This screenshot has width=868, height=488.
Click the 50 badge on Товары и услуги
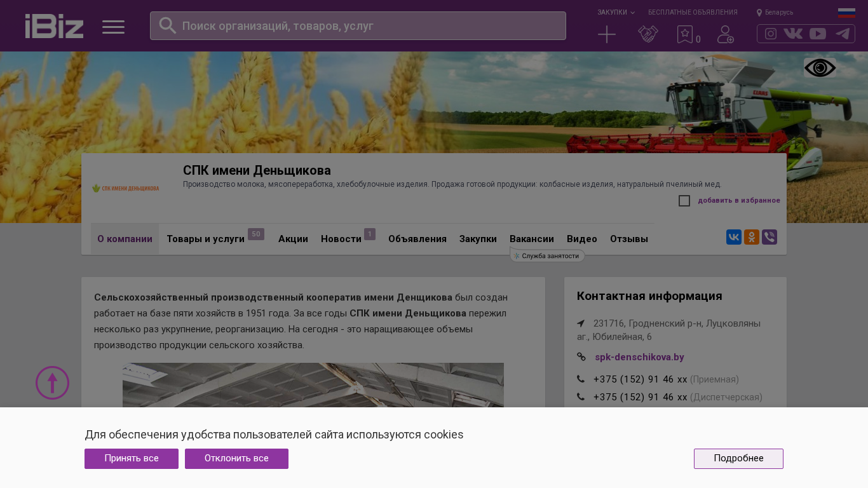256,234
